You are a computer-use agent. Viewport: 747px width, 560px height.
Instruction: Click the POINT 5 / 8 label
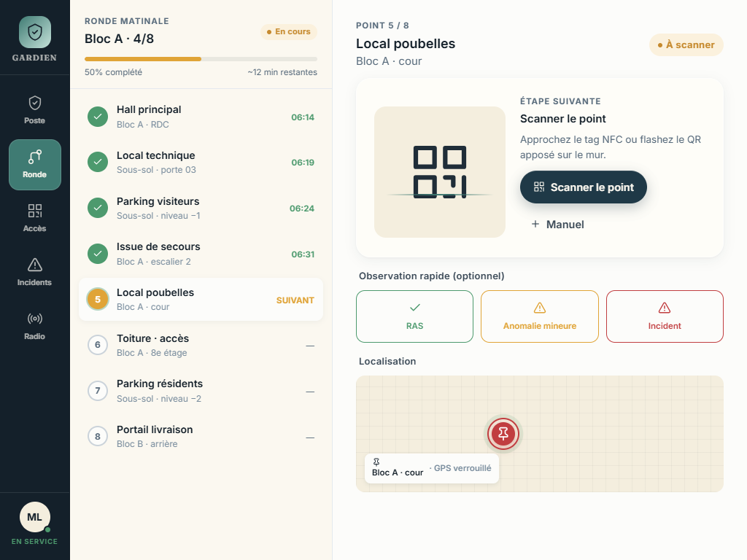(382, 26)
